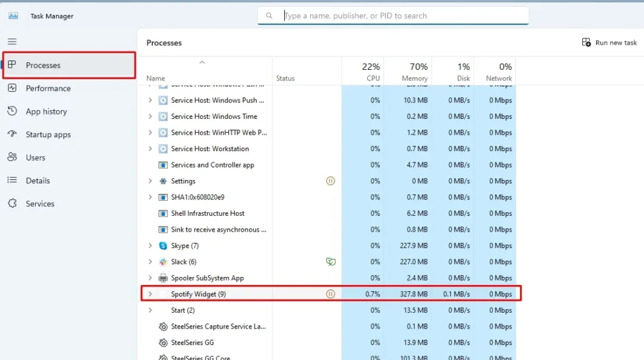
Task: Sort processes by Disk column
Action: pos(453,72)
